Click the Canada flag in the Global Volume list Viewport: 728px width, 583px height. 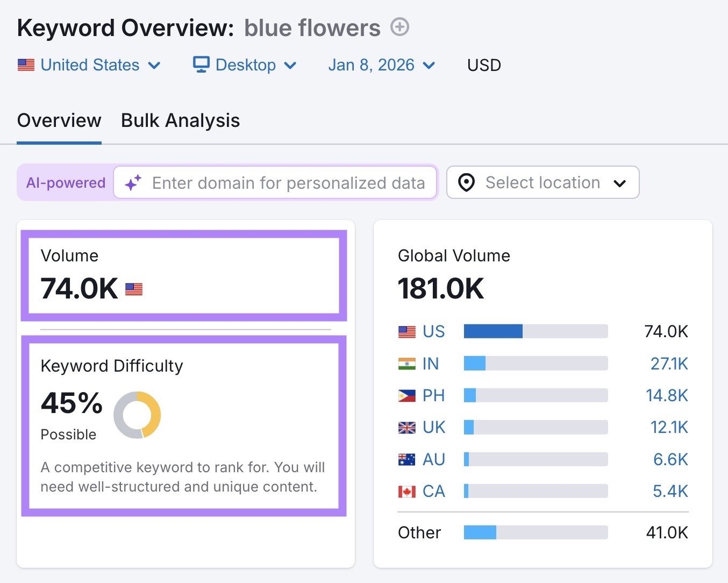[407, 491]
